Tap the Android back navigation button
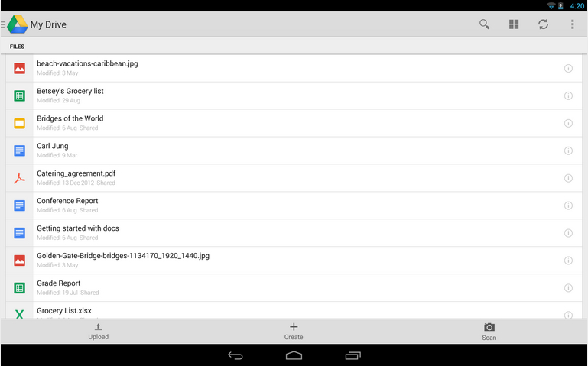This screenshot has width=588, height=366. pos(236,355)
